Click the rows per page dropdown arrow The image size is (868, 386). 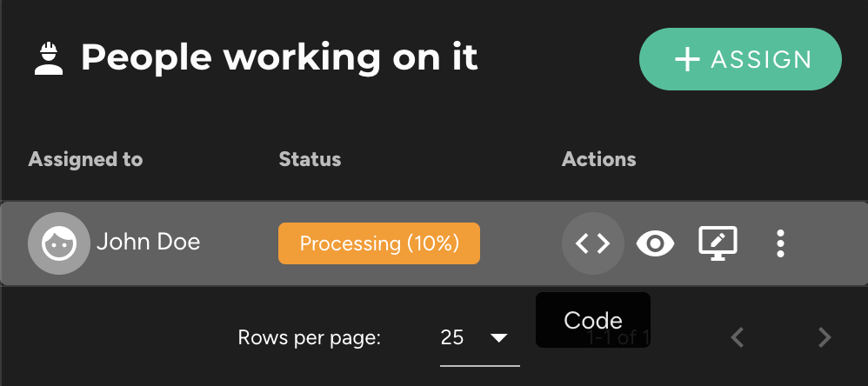[x=499, y=337]
